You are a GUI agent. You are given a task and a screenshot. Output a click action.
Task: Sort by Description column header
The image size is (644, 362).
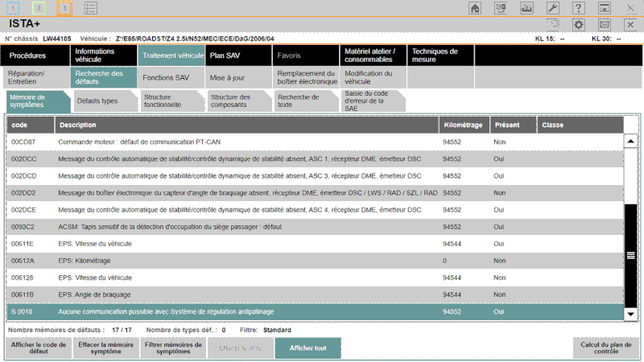pyautogui.click(x=246, y=125)
